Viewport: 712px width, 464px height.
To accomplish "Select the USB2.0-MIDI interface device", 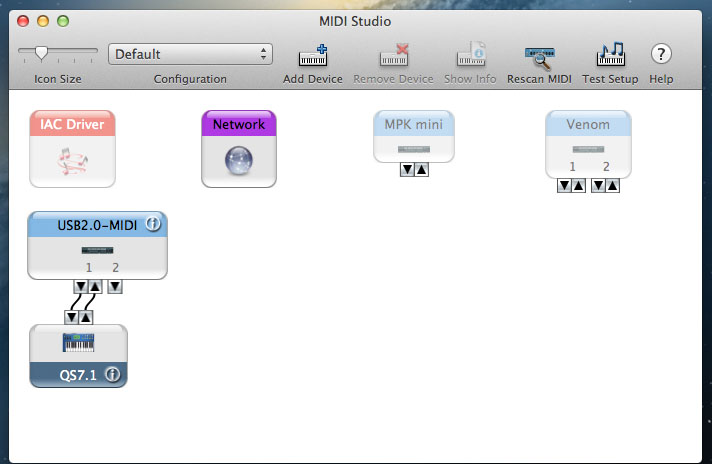I will click(x=97, y=245).
